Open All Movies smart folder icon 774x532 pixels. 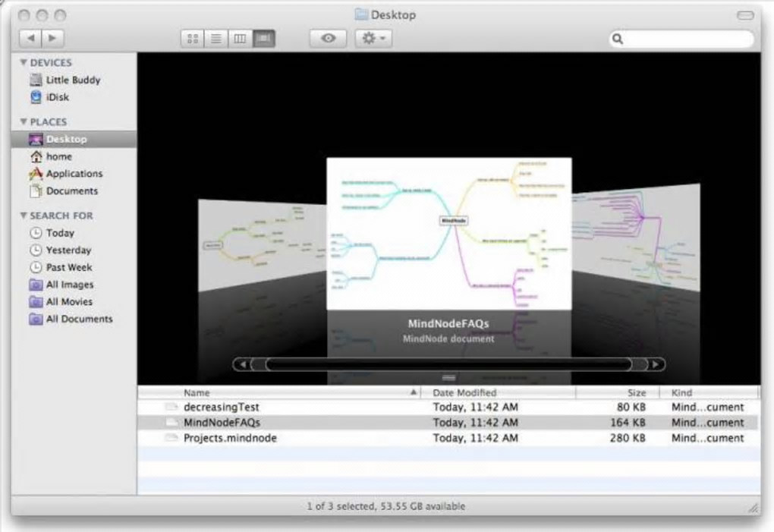point(36,301)
